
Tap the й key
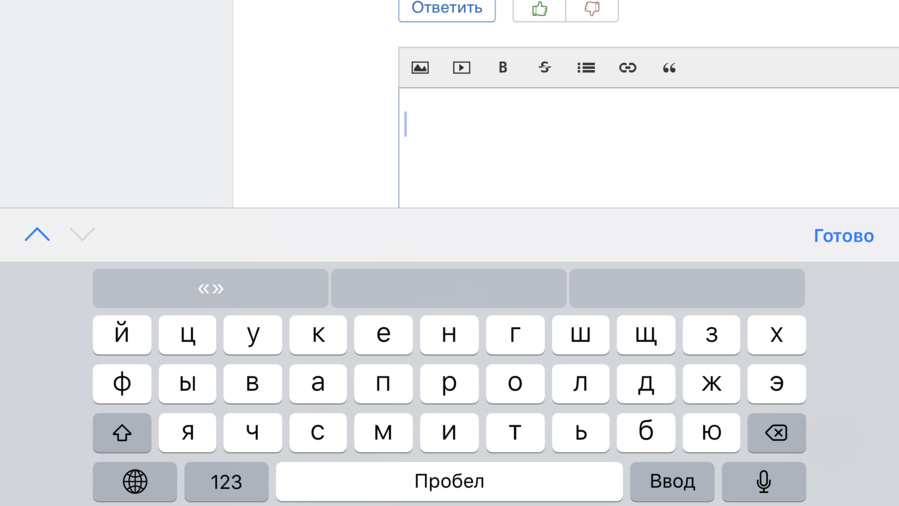pyautogui.click(x=122, y=335)
